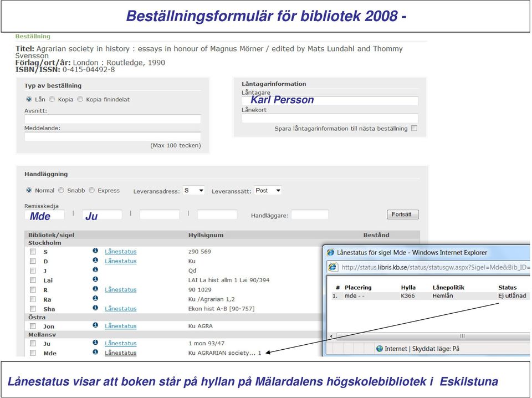Click the Handläggare input field
The image size is (532, 398).
(310, 215)
